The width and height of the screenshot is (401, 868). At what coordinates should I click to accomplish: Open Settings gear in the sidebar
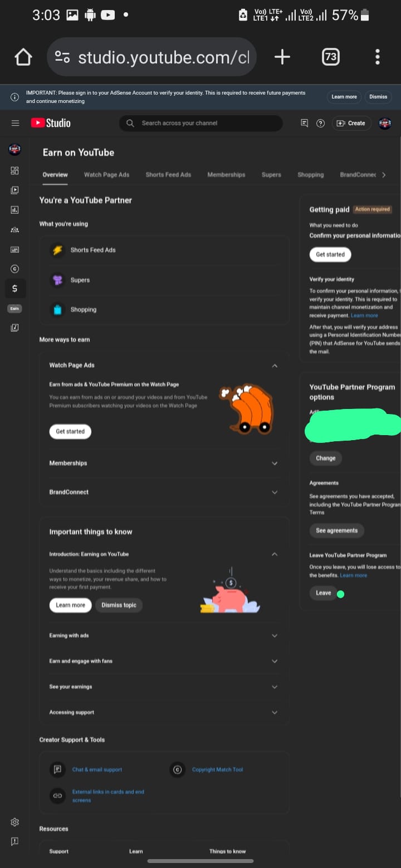(15, 822)
